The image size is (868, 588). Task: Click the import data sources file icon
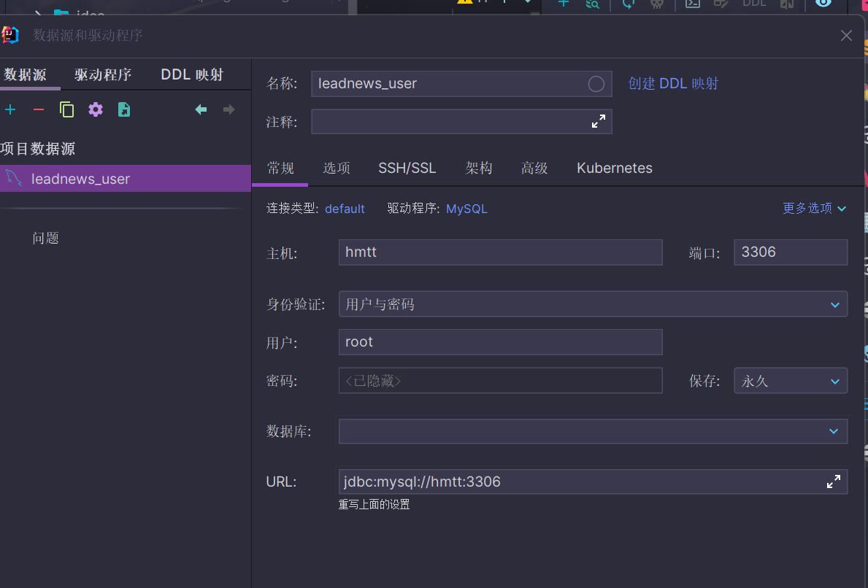pos(124,109)
